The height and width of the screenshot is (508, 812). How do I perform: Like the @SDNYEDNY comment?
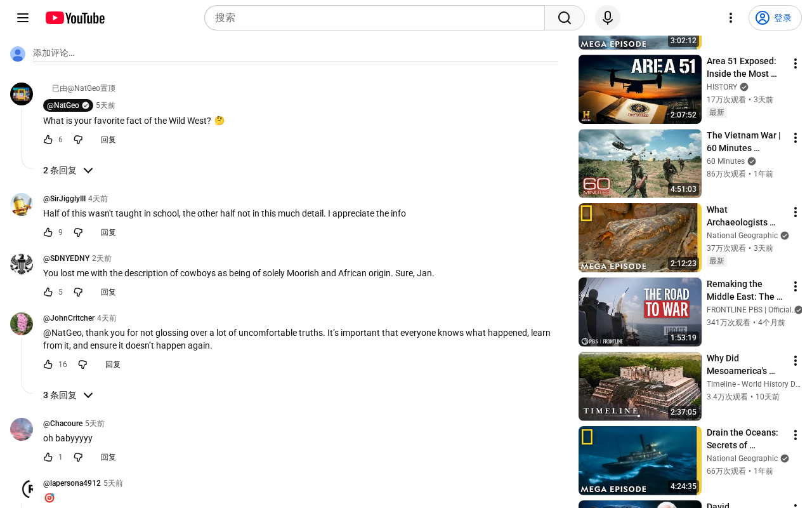tap(48, 292)
